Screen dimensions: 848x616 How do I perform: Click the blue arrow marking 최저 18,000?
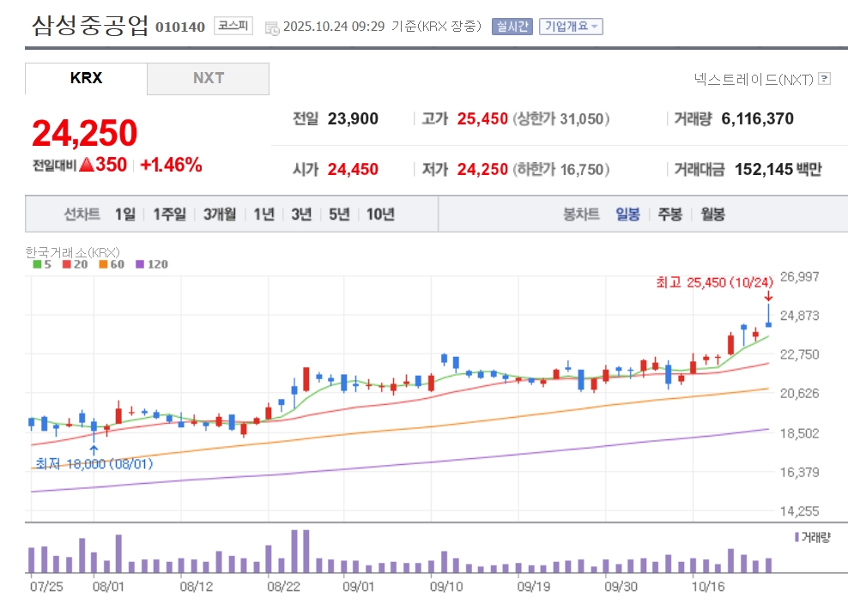tap(94, 449)
